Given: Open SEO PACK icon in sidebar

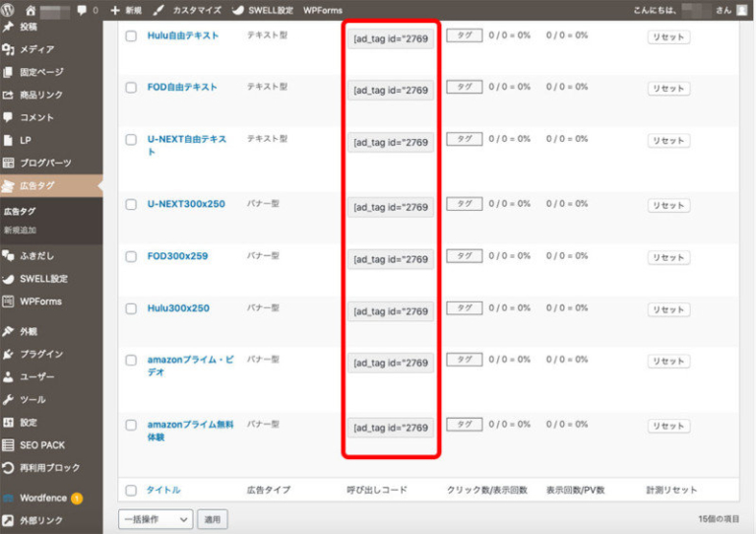Looking at the screenshot, I should point(8,445).
